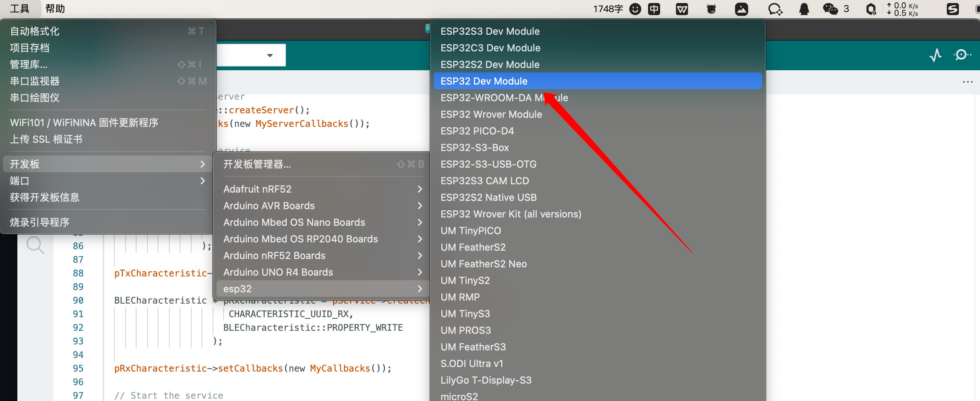Select UM TinyPICO board
980x401 pixels.
(x=598, y=230)
